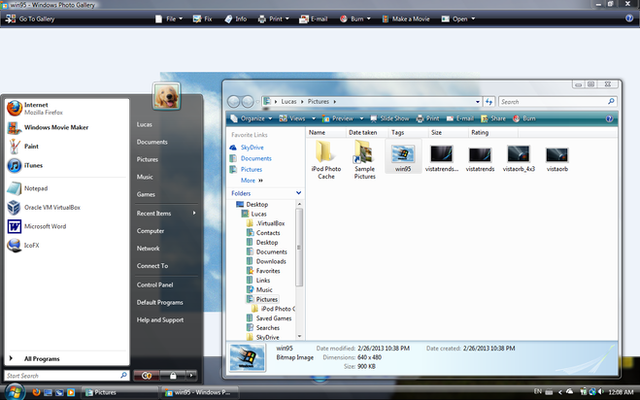Launch Windows Movie Maker from Start menu
Viewport: 640px width, 400px height.
(67, 127)
